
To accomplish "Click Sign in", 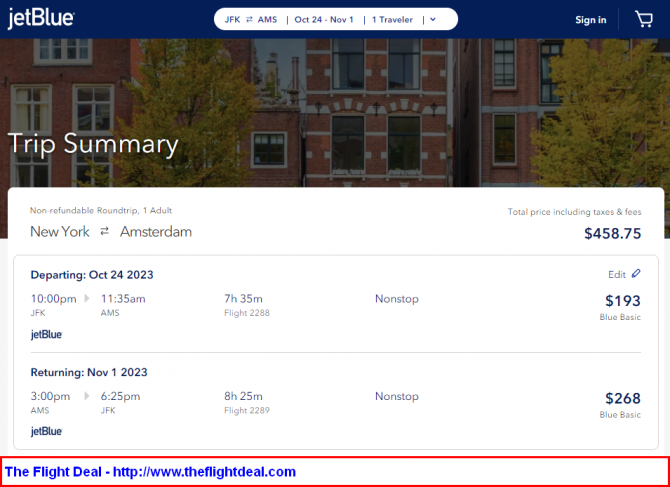I will click(591, 20).
